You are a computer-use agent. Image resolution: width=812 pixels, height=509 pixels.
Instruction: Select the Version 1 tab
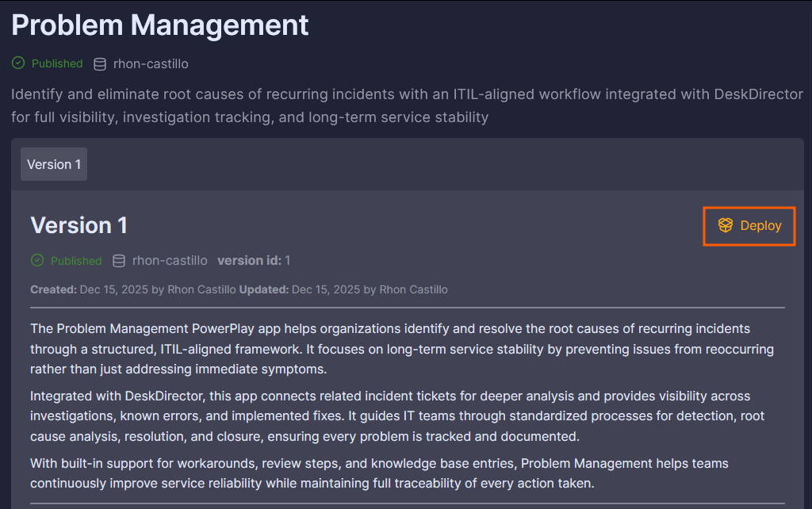54,165
